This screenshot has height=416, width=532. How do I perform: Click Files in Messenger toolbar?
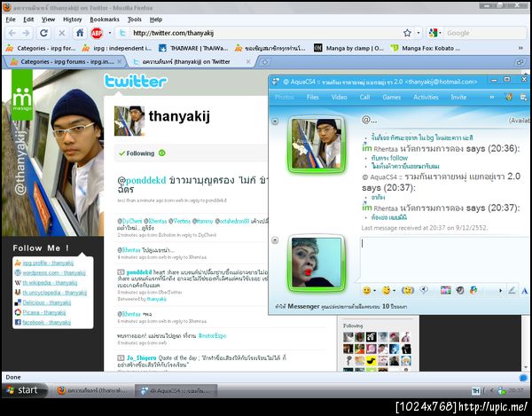pos(312,97)
